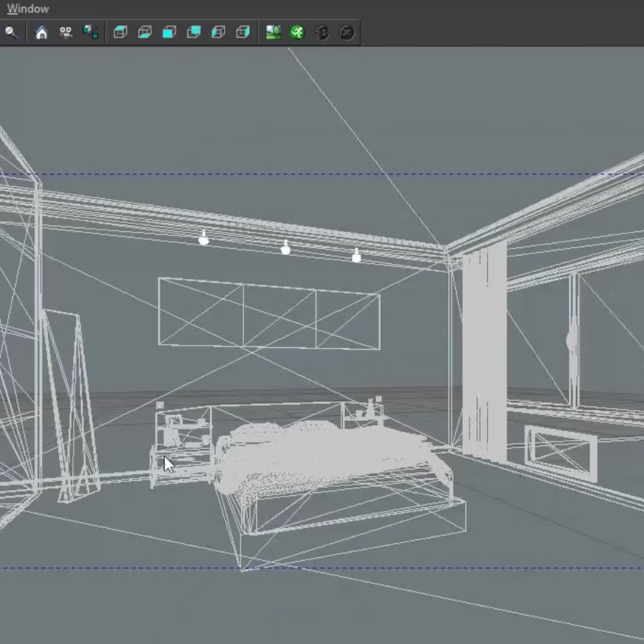
Task: Choose the left-face view cube icon
Action: point(219,32)
